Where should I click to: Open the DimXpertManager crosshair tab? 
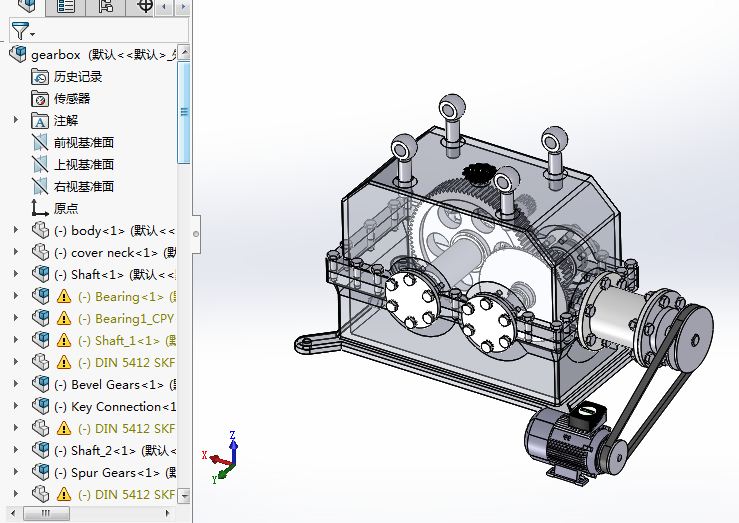click(145, 6)
